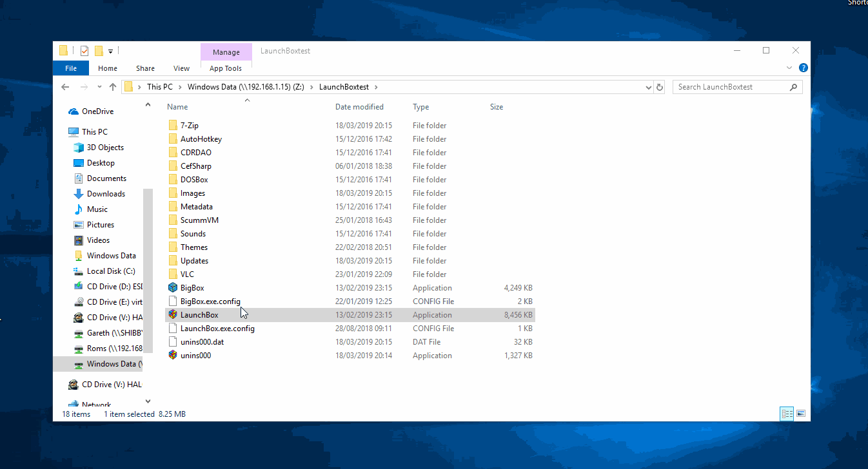
Task: Click the Help question mark icon
Action: [x=803, y=68]
